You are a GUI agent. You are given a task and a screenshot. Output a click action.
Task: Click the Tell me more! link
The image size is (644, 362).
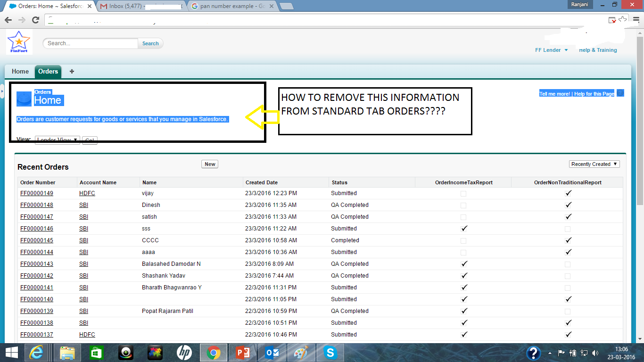[x=555, y=94]
